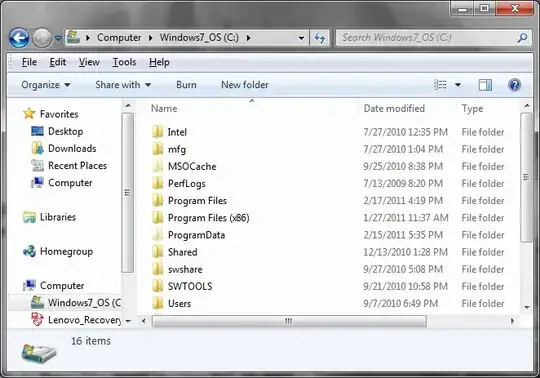Select the MSOCache folder icon
This screenshot has width=540, height=378.
coord(158,166)
